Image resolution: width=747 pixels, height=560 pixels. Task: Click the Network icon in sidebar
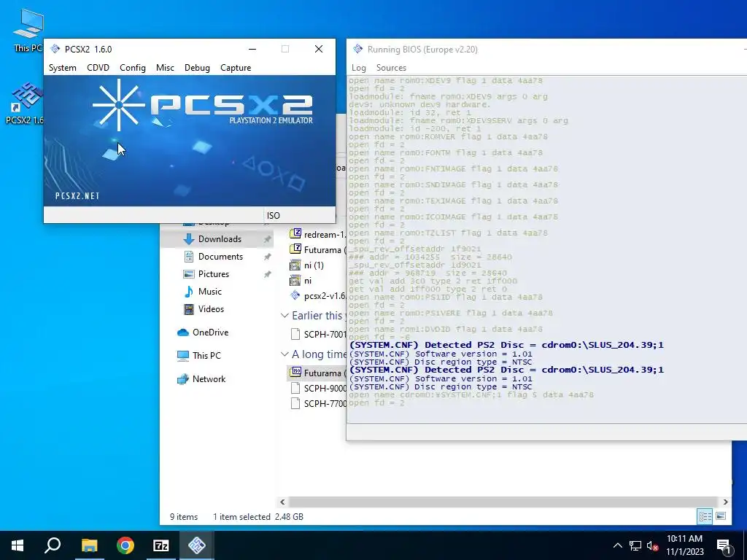click(183, 379)
